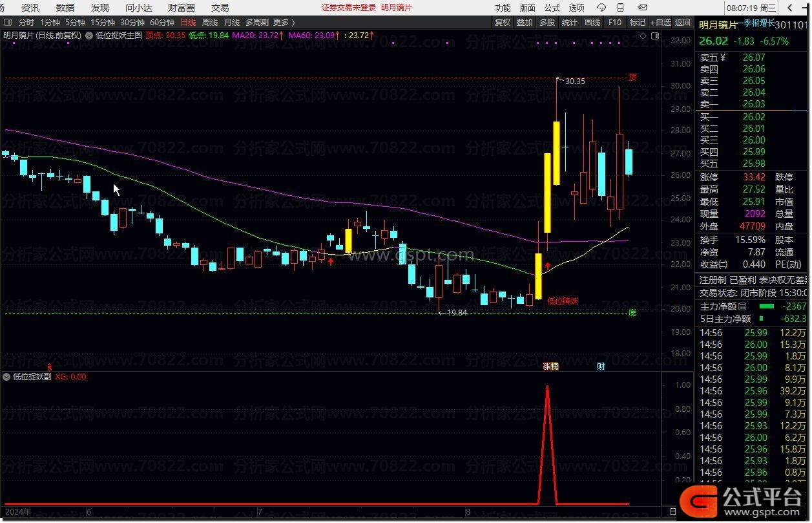This screenshot has height=523, width=812.
Task: Select the 月线 monthly chart tab
Action: [x=231, y=22]
